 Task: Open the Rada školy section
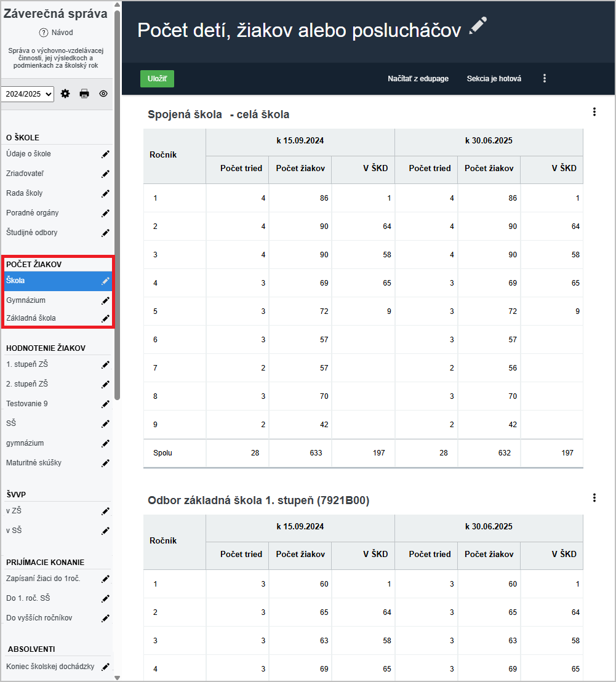25,193
